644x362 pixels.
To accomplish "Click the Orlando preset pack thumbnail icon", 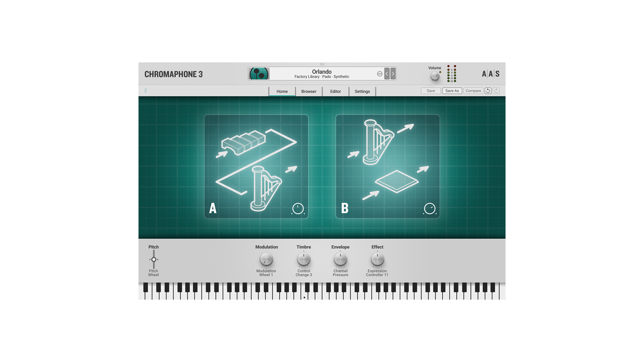I will [x=259, y=74].
